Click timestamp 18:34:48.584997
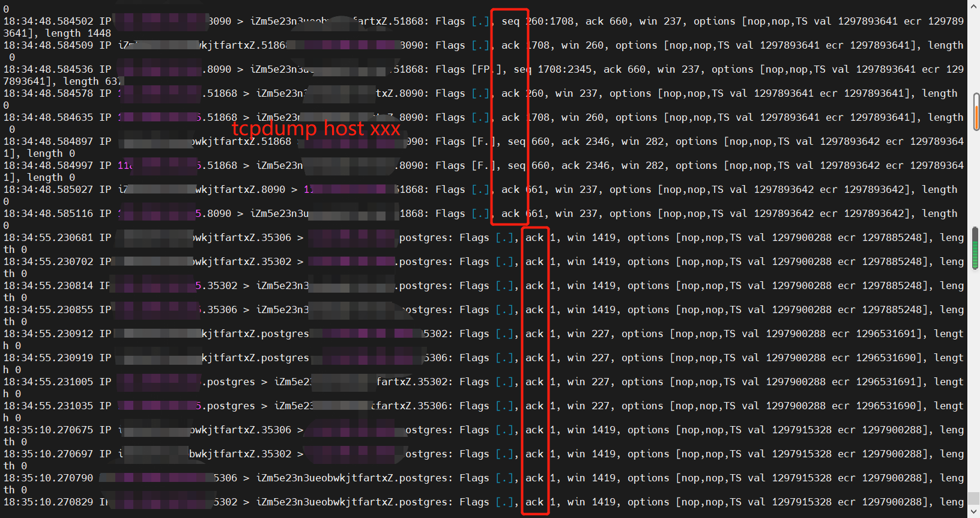Screen dimensions: 980x518 49,165
